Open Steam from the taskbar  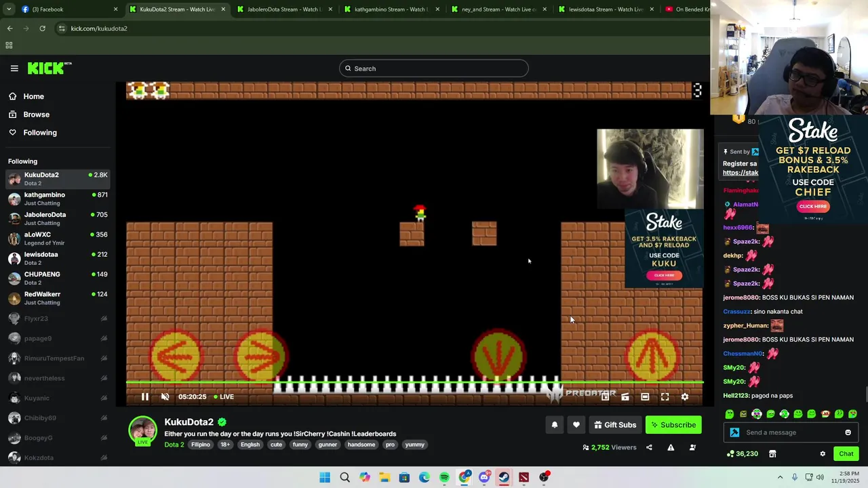(x=504, y=477)
